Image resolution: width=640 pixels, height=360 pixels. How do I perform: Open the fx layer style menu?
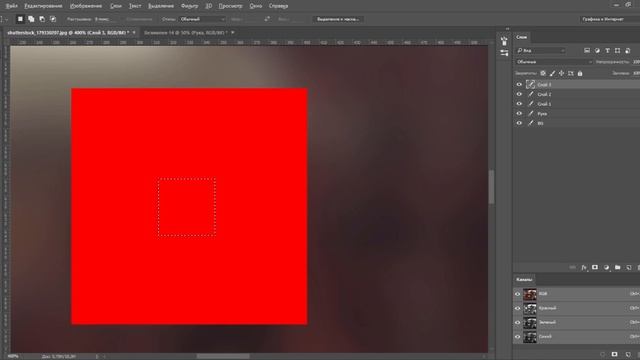click(584, 267)
